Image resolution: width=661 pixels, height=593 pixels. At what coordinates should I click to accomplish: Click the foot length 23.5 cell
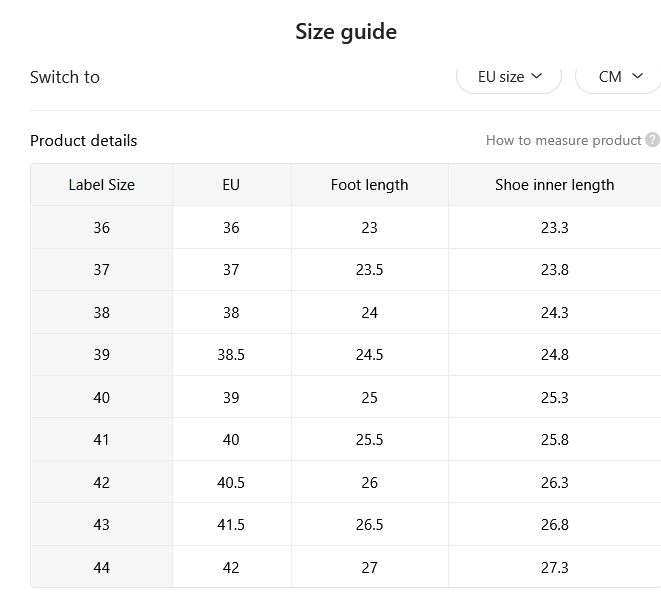coord(370,270)
